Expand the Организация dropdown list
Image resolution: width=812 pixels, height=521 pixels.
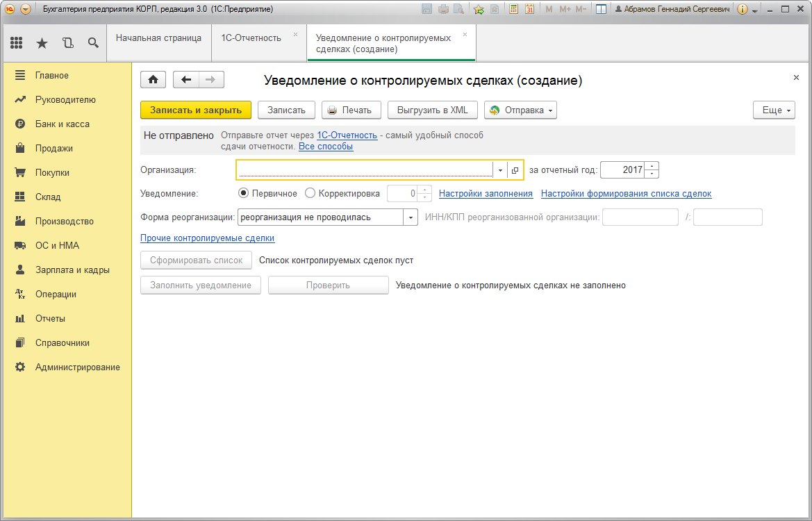click(x=500, y=170)
